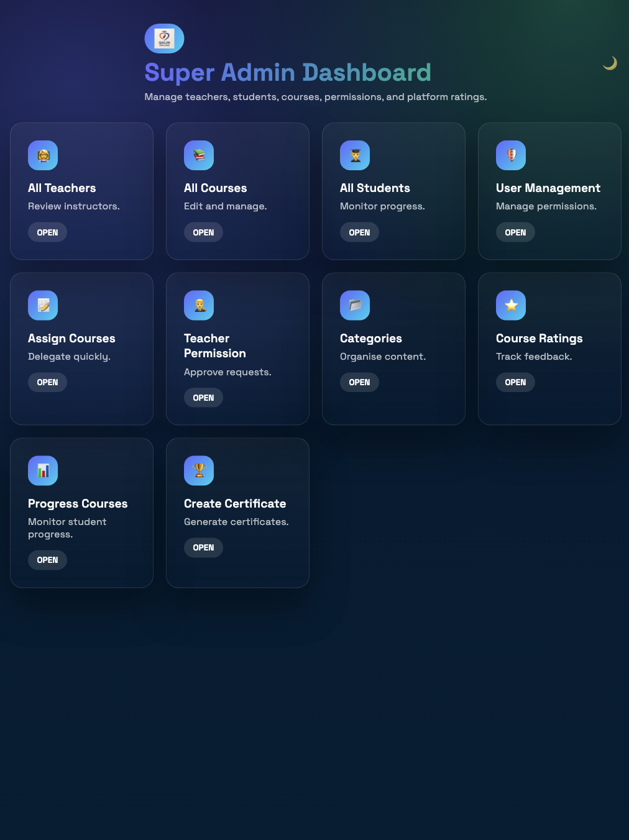Click the Progress Courses bar chart icon
Screen dimensions: 629x840
pos(43,471)
